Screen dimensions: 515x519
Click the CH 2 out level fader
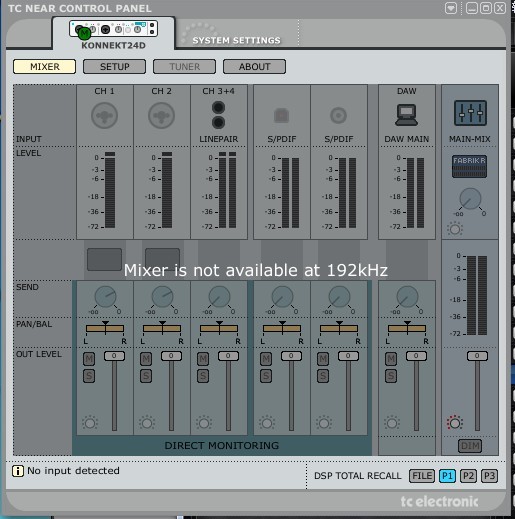coord(171,356)
